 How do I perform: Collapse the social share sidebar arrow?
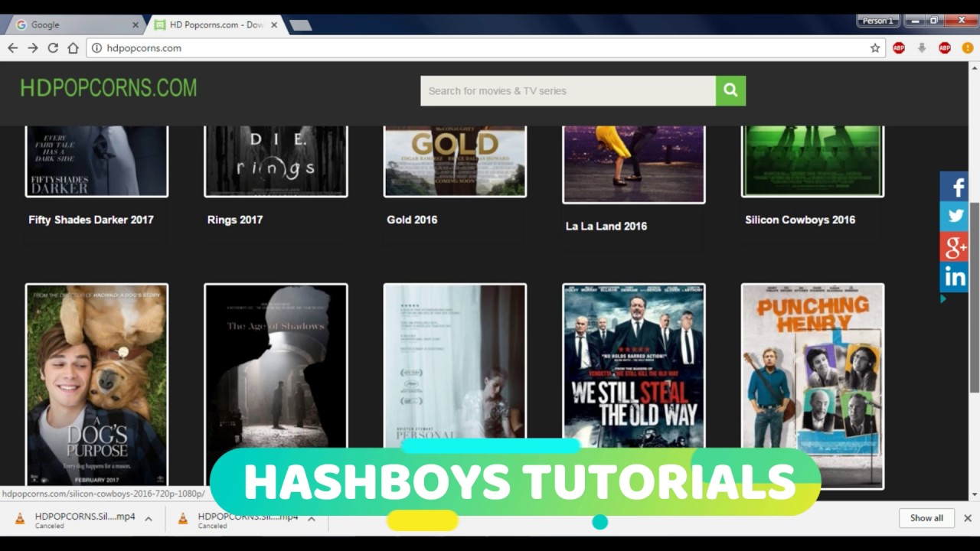click(943, 299)
